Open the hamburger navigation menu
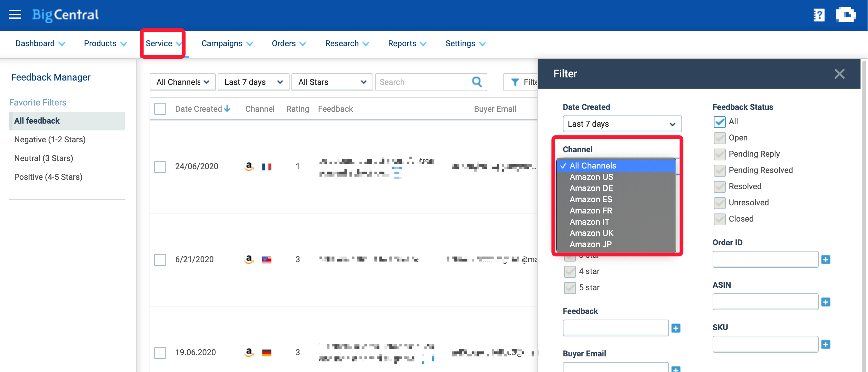The image size is (868, 372). (x=15, y=14)
